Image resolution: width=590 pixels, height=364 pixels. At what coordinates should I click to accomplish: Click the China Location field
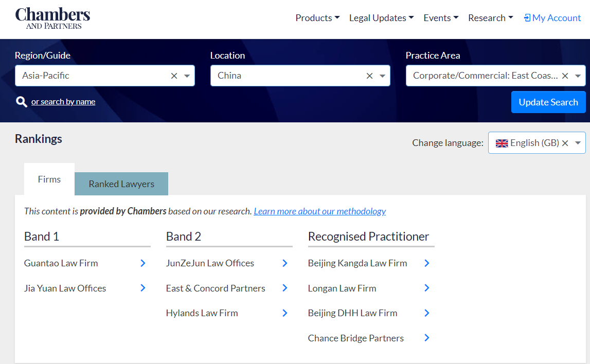300,76
